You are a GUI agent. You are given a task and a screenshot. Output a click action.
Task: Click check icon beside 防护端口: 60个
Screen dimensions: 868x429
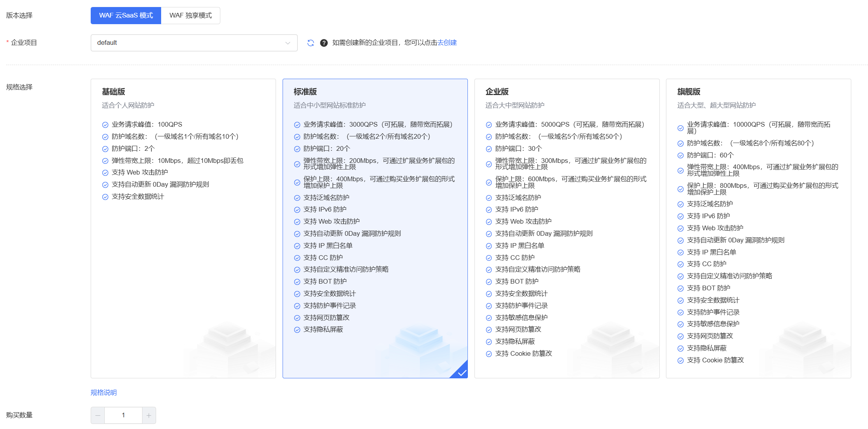point(680,155)
